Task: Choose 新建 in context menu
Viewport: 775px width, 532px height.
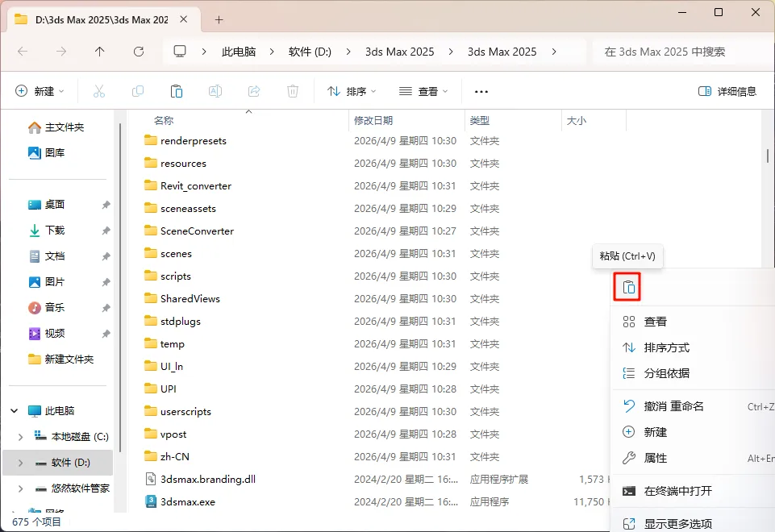Action: click(x=693, y=432)
